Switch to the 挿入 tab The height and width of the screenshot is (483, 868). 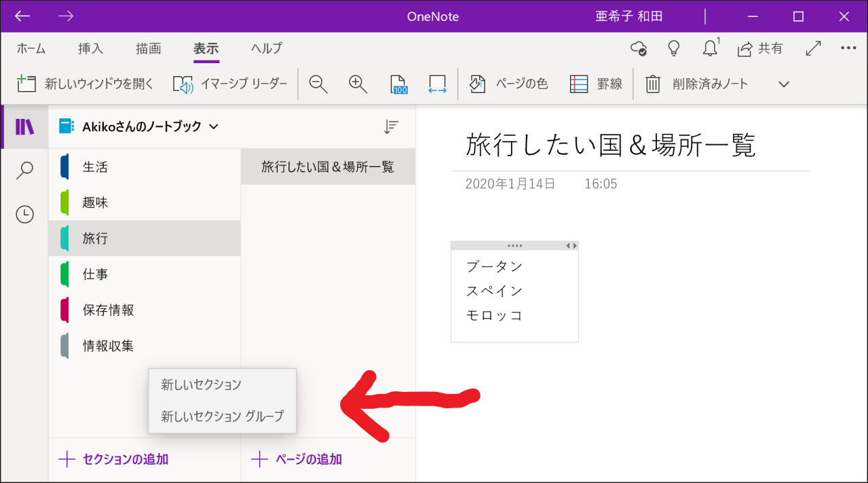tap(90, 48)
